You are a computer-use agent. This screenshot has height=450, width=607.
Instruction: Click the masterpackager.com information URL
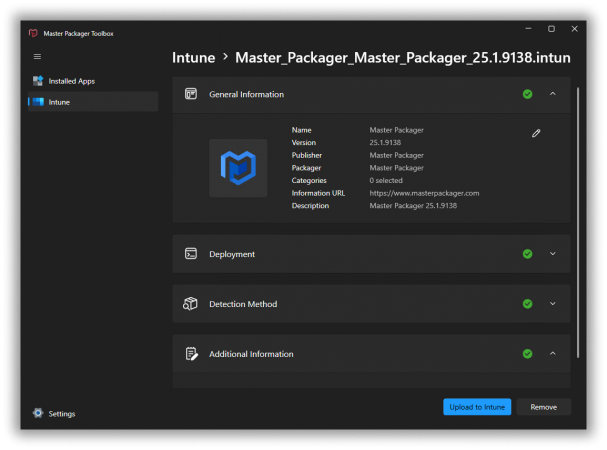pyautogui.click(x=424, y=193)
